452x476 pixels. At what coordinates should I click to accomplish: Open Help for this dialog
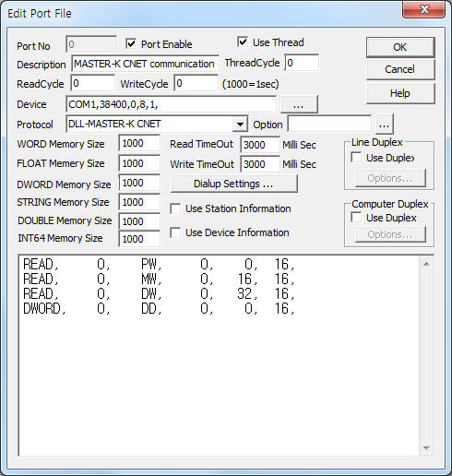pos(400,93)
